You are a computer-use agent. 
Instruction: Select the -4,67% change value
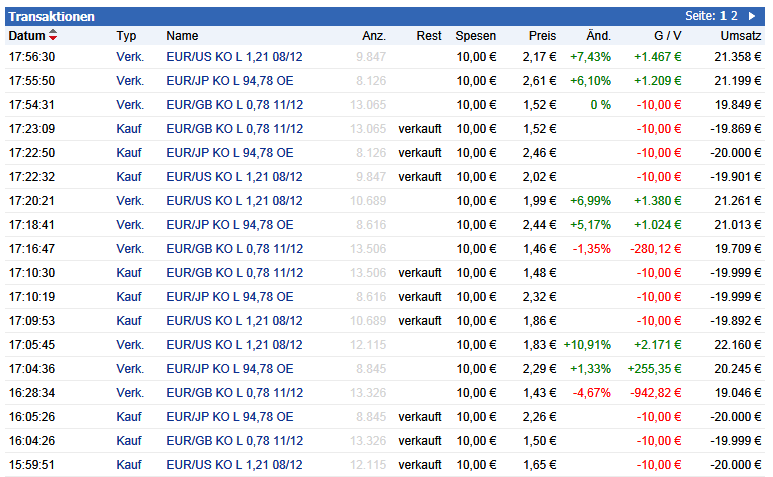coord(592,393)
